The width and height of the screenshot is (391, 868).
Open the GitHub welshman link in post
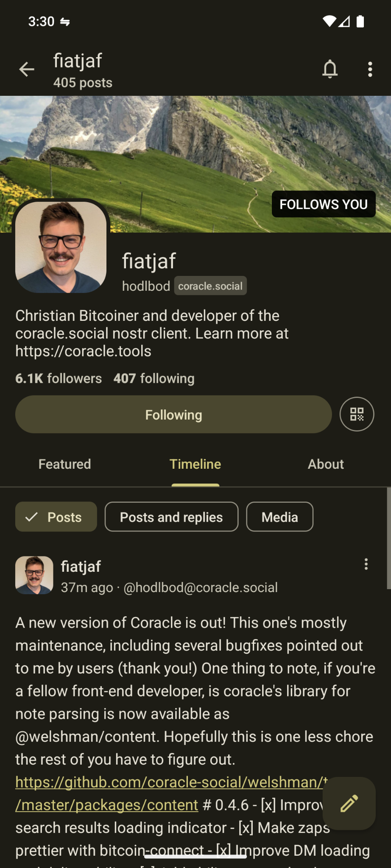point(170,782)
